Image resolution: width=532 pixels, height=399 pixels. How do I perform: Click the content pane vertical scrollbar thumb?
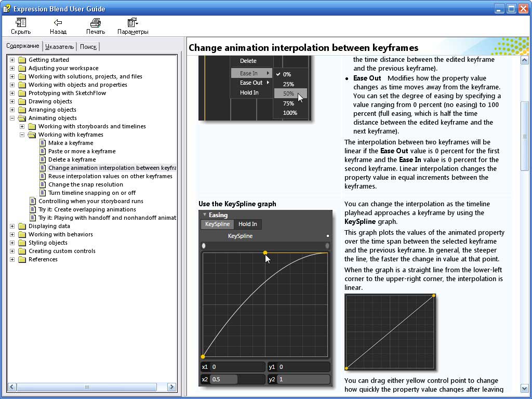pos(525,136)
